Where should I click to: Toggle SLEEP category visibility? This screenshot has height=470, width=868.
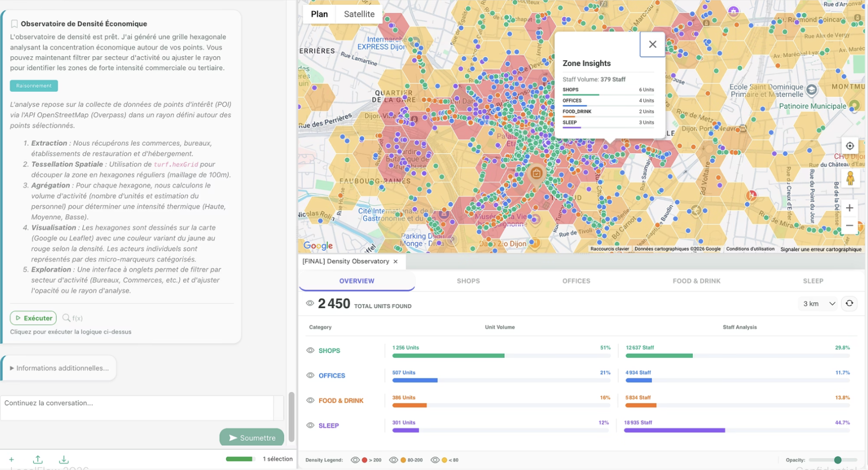[310, 425]
